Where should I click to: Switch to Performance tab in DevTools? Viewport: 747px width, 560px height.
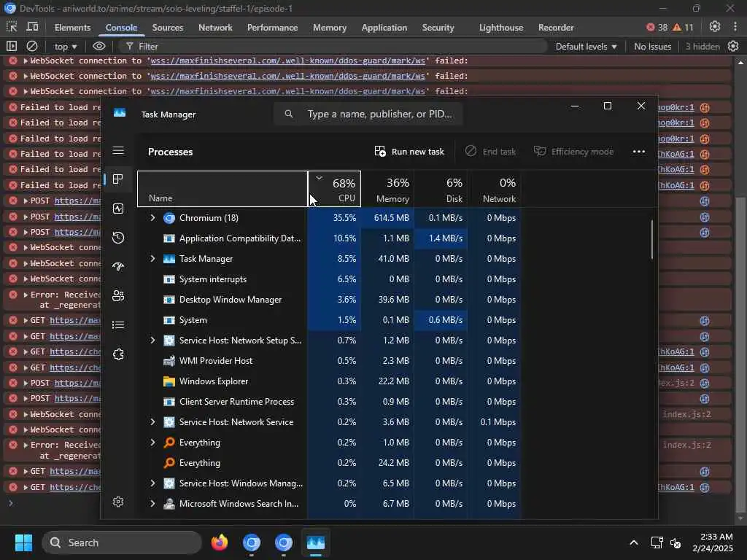273,28
